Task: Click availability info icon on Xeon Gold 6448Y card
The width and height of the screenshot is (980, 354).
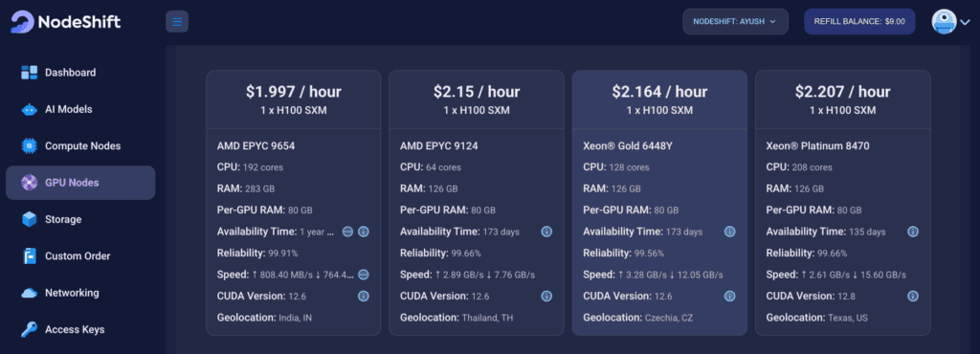Action: pos(729,232)
